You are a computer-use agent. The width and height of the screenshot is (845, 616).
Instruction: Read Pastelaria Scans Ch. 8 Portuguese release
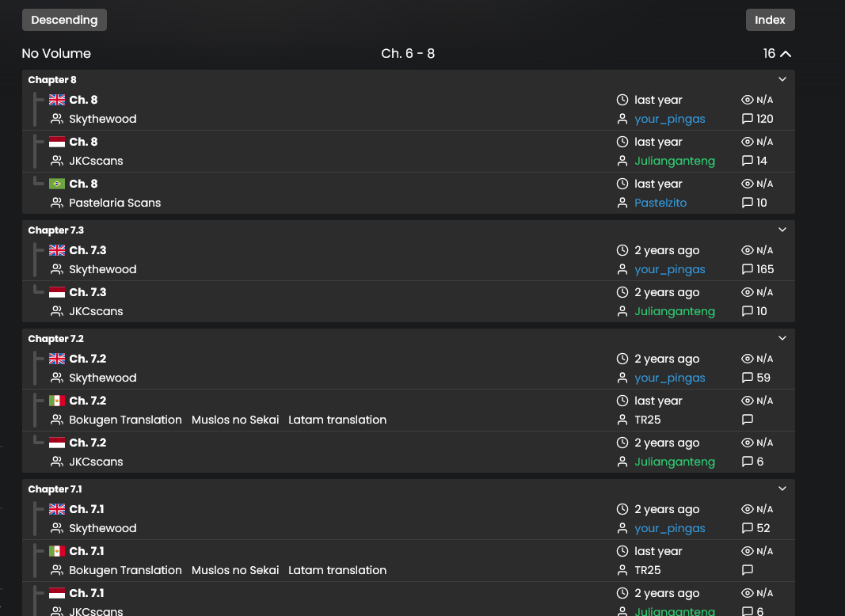[83, 184]
